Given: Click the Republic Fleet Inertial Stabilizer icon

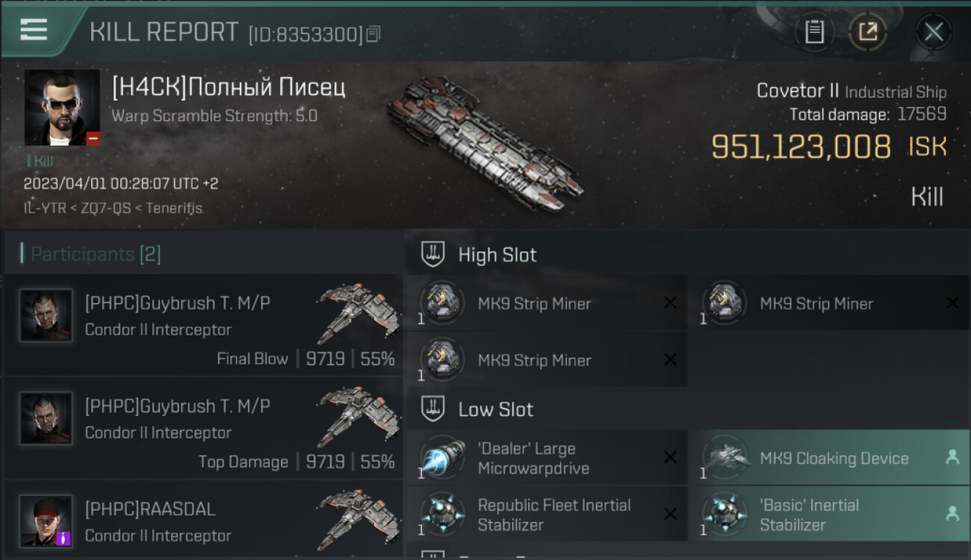Looking at the screenshot, I should tap(442, 514).
